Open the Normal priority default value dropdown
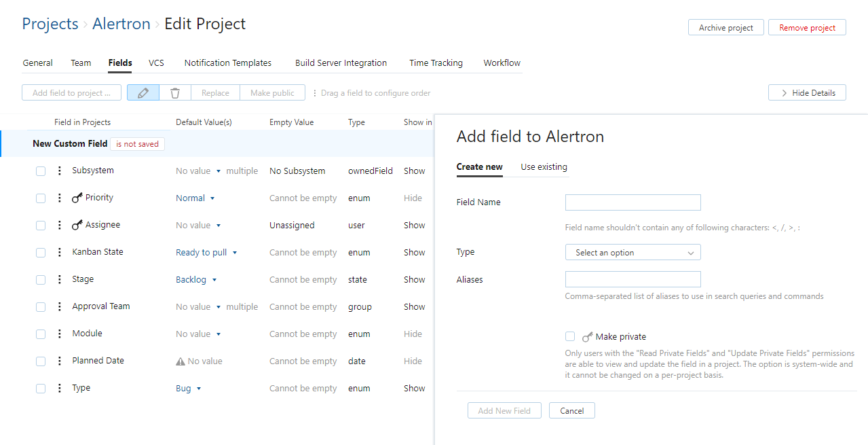The width and height of the screenshot is (868, 445). coord(194,198)
